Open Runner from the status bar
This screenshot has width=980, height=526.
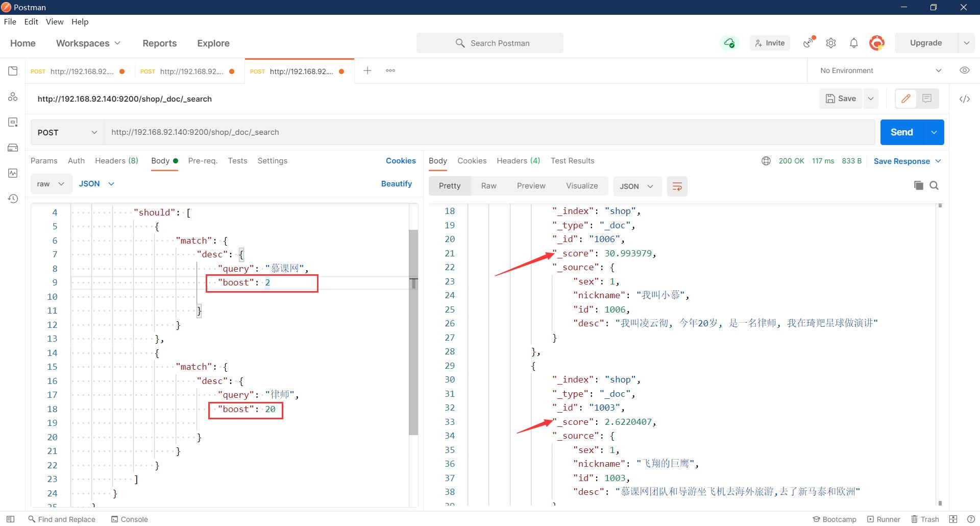point(884,519)
